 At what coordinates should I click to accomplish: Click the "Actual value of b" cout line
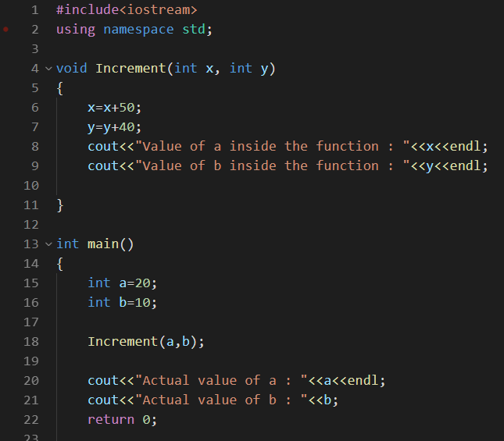point(213,400)
